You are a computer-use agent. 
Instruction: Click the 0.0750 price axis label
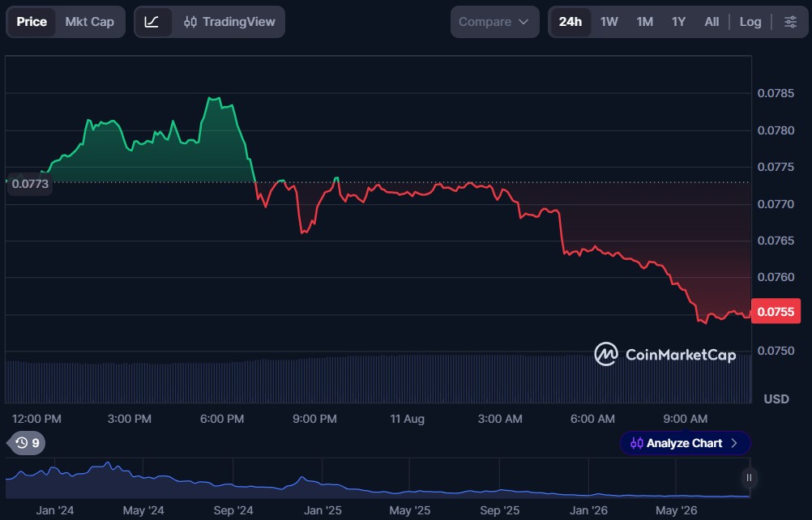point(776,351)
